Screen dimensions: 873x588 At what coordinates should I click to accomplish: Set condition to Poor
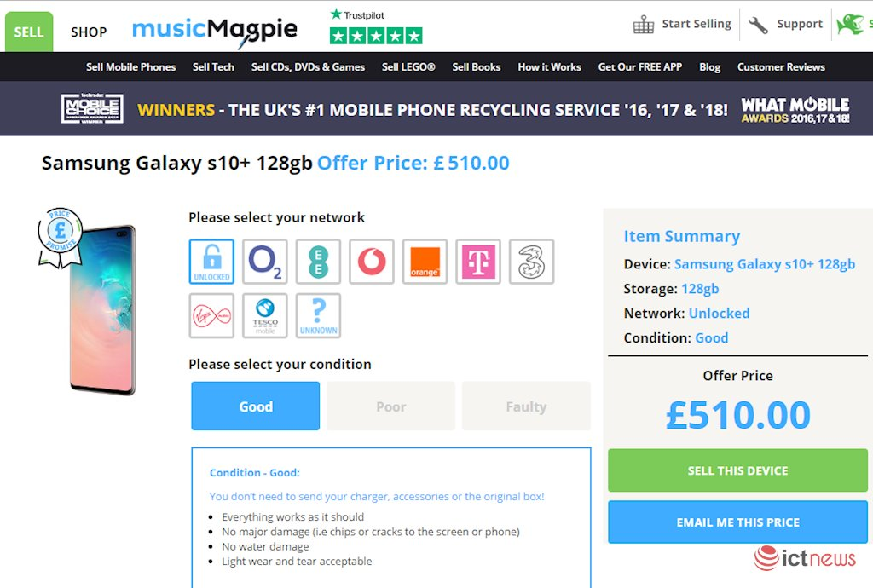390,406
